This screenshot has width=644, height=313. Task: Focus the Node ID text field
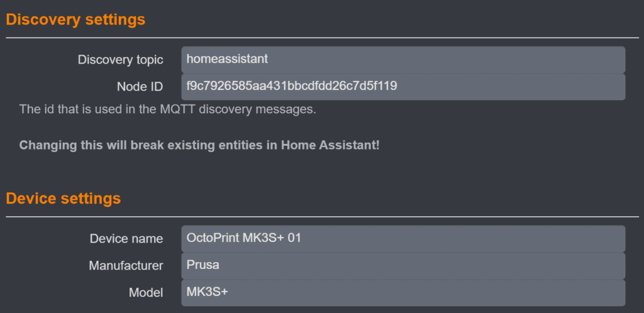tap(403, 87)
